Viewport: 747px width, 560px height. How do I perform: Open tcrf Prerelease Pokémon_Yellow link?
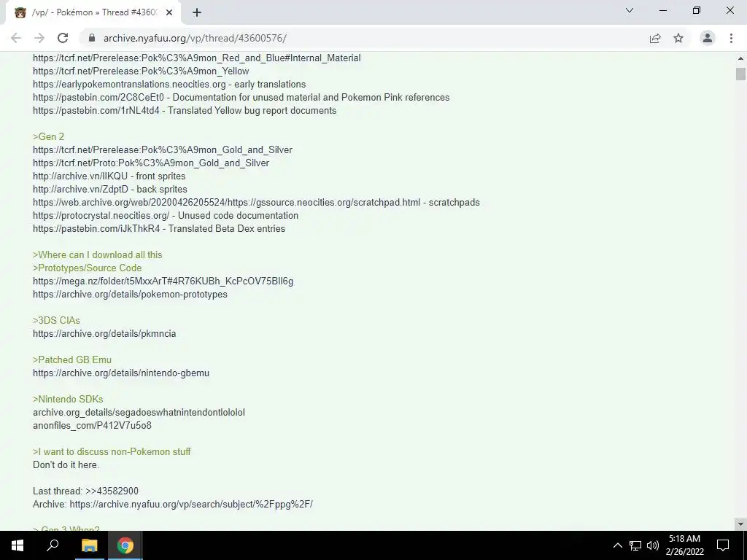tap(141, 71)
